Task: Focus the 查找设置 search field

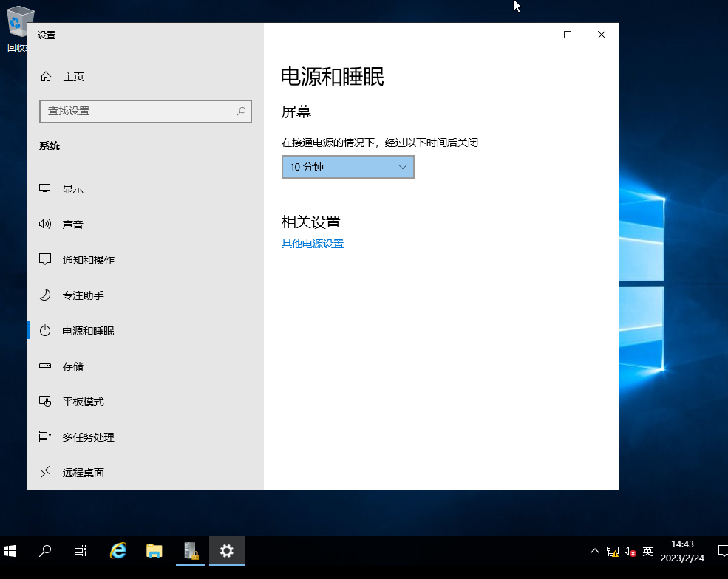Action: (x=146, y=112)
